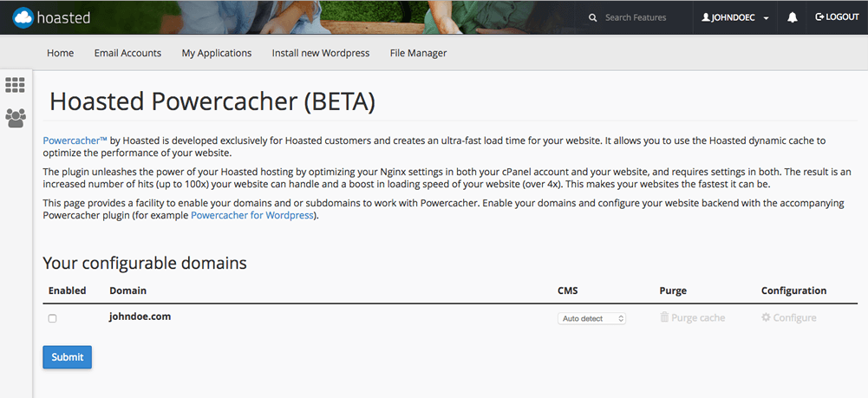Follow the Powercacher for Wordpress link
Image resolution: width=868 pixels, height=398 pixels.
pos(253,215)
